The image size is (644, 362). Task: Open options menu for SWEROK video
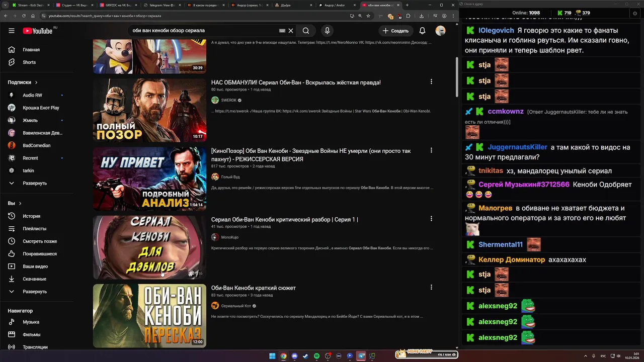point(431,81)
